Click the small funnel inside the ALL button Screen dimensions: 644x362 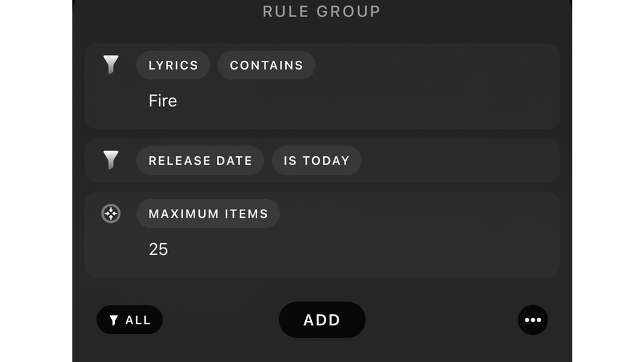click(114, 320)
